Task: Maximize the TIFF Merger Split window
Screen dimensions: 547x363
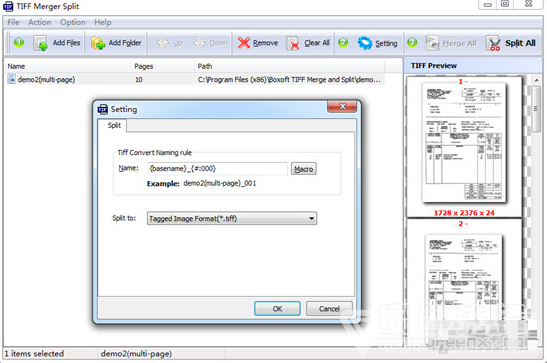Action: pos(504,4)
